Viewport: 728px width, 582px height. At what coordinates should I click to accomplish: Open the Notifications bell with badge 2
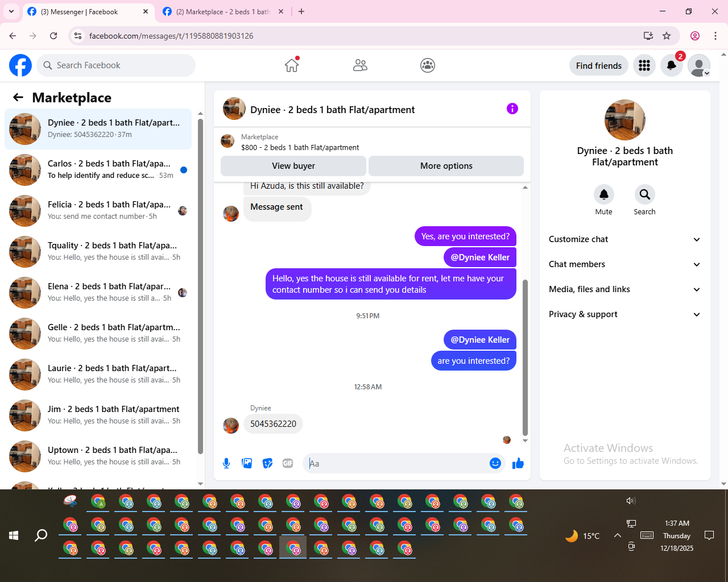tap(672, 65)
